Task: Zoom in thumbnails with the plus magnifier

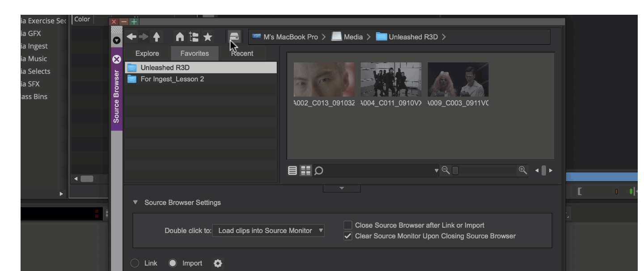Action: [x=522, y=170]
